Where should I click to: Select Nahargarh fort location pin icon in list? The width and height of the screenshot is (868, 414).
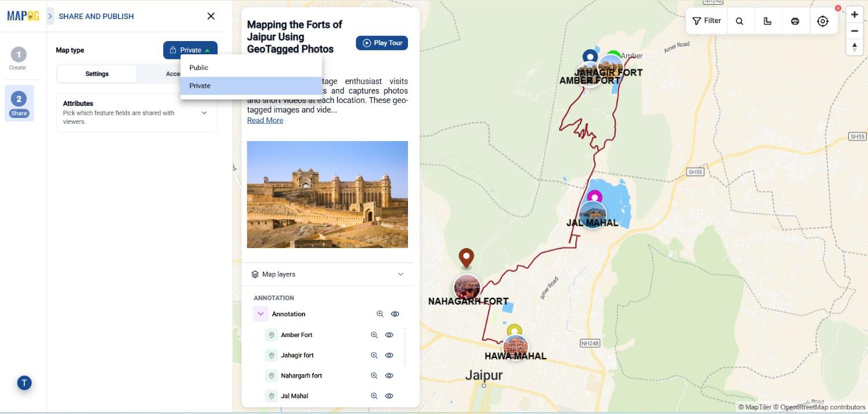pyautogui.click(x=271, y=376)
